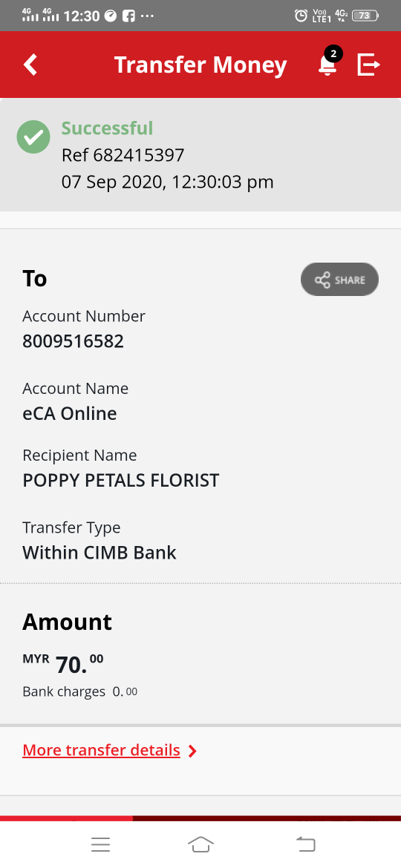Viewport: 401px width, 868px height.
Task: Click the SHARE button
Action: click(339, 280)
